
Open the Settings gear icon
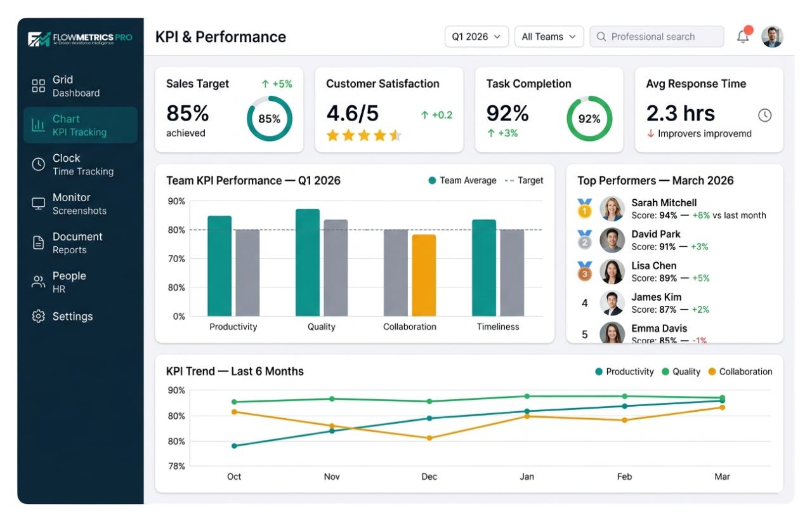(38, 316)
